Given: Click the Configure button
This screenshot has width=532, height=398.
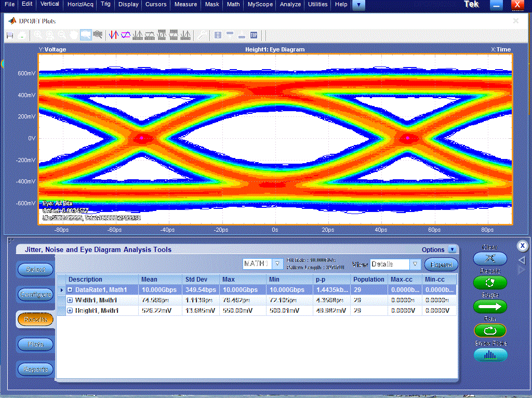Looking at the screenshot, I should 36,295.
